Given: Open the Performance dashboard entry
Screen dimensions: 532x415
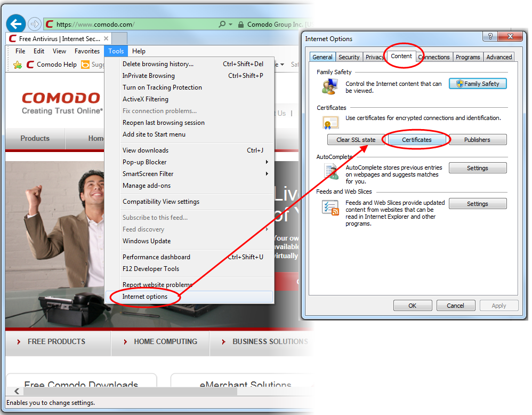Looking at the screenshot, I should (189, 257).
